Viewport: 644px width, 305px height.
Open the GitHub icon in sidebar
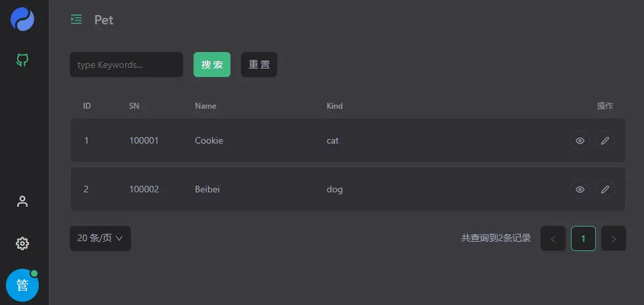coord(22,61)
